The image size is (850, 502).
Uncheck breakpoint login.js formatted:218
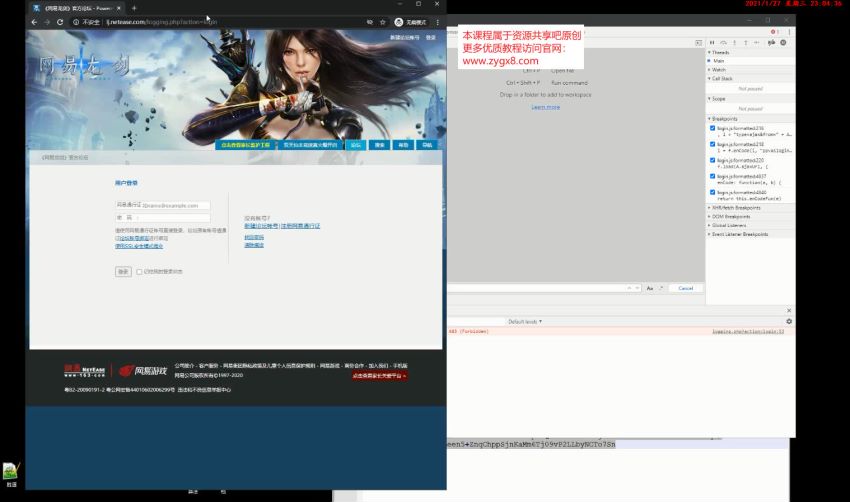712,144
